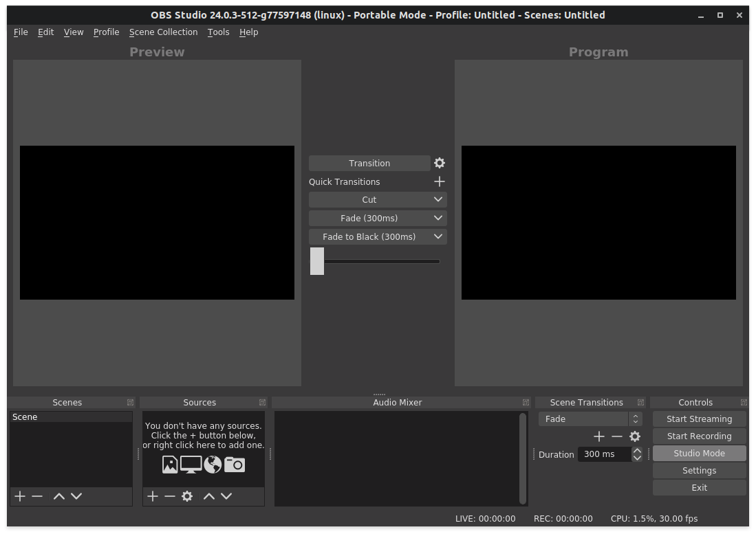
Task: Click the Quick Transitions plus icon
Action: pos(439,181)
